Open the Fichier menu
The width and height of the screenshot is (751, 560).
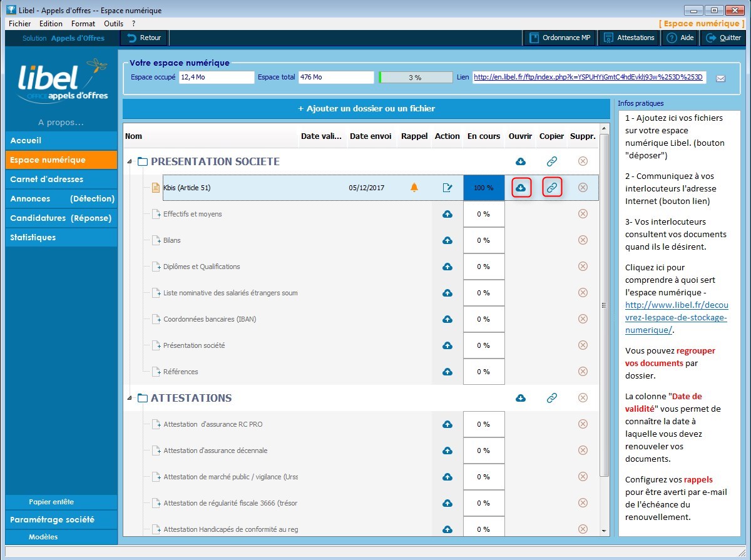pyautogui.click(x=20, y=24)
